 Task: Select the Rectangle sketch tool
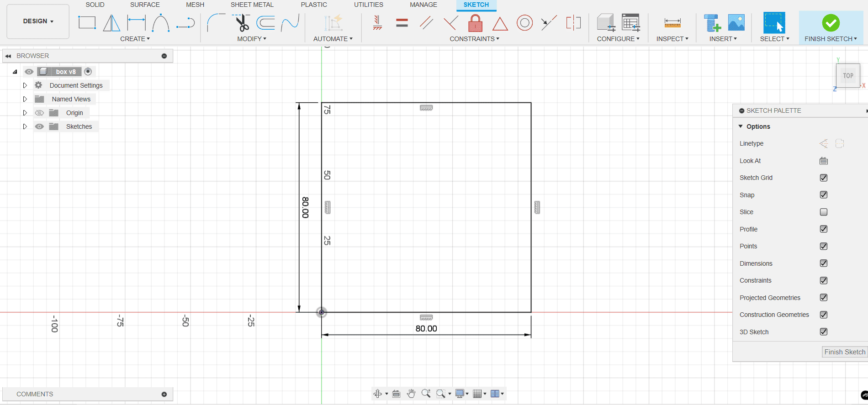click(87, 22)
